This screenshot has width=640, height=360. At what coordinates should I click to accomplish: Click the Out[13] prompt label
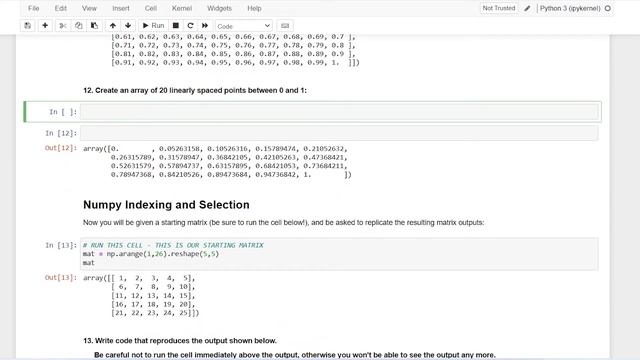coord(61,278)
